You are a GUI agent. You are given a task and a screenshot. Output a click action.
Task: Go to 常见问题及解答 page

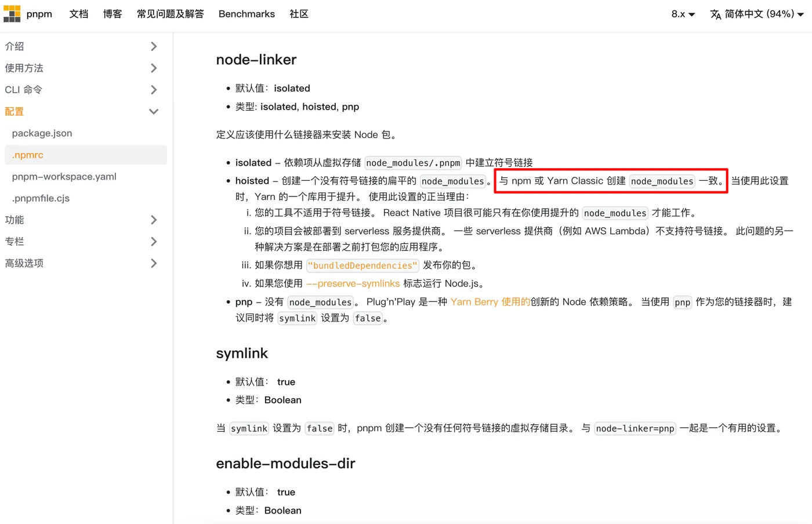pos(171,14)
